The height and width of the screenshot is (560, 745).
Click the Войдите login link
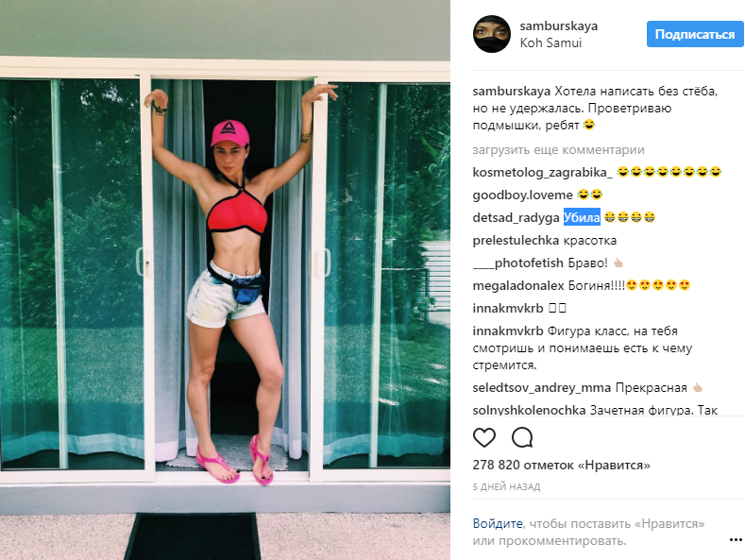click(x=498, y=523)
